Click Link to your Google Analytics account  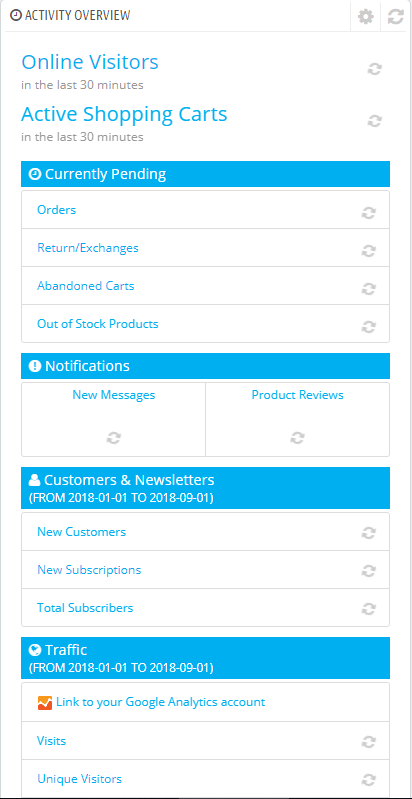160,702
